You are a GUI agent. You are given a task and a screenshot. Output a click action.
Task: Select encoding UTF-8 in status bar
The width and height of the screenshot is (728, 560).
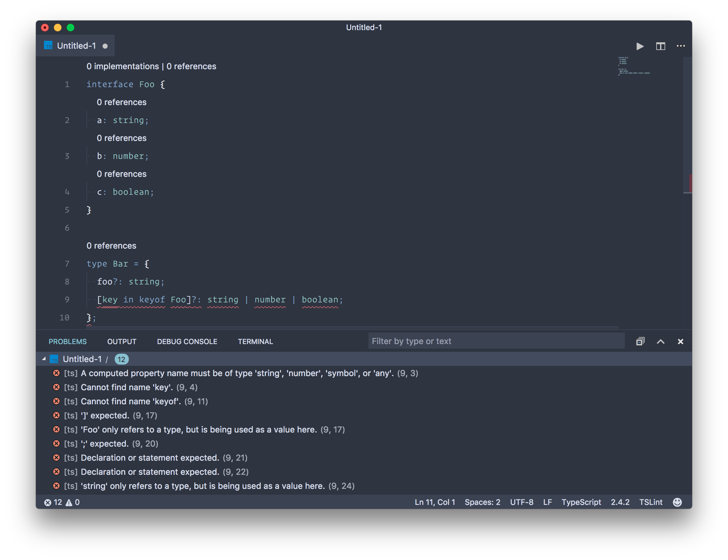(x=521, y=502)
